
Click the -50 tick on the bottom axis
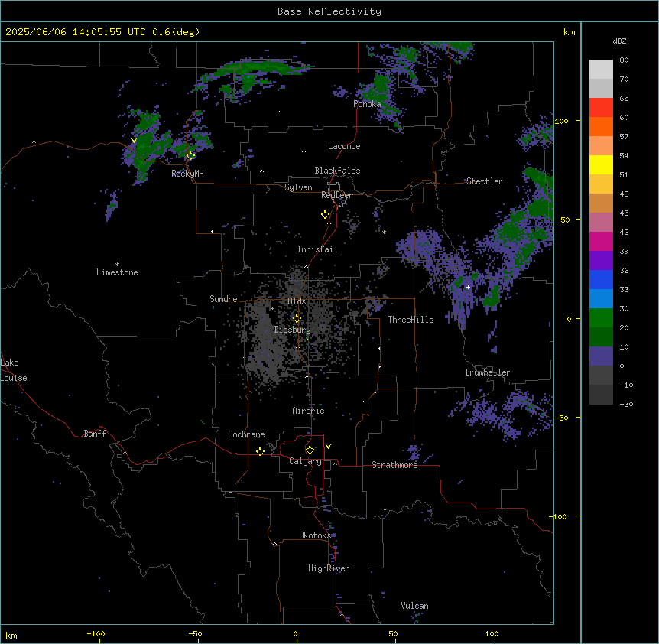click(x=195, y=634)
